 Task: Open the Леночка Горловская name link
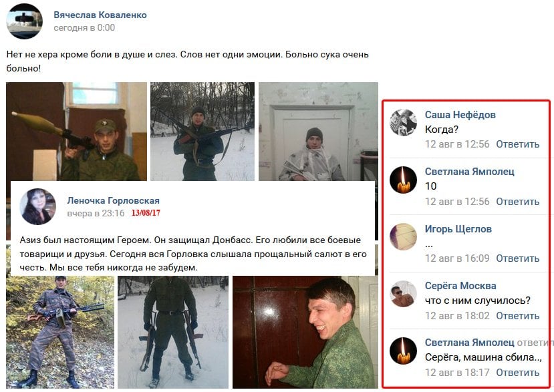(x=113, y=200)
